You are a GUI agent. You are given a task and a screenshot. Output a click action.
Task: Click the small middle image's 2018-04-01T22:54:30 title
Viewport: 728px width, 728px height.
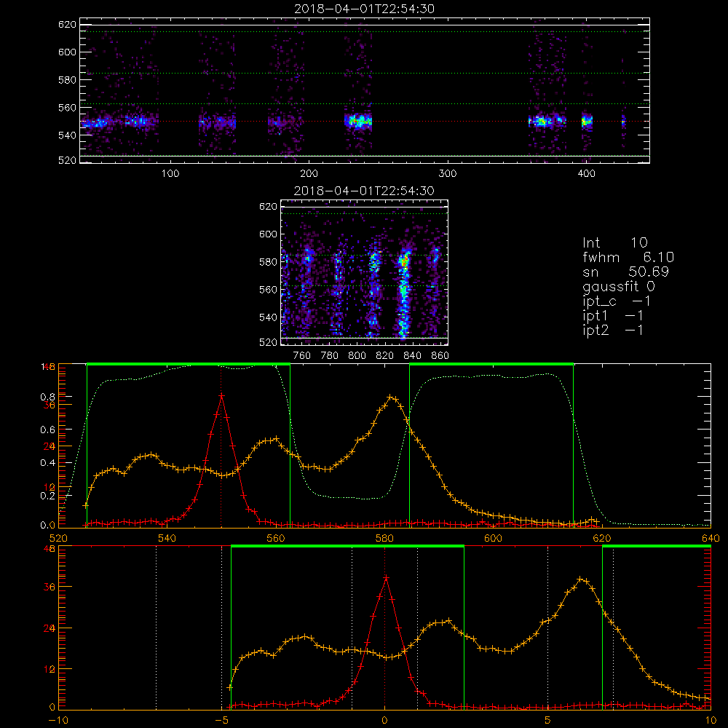click(364, 190)
